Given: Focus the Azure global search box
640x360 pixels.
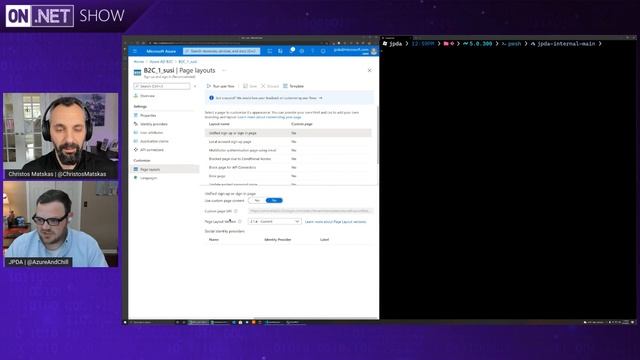Looking at the screenshot, I should click(222, 51).
